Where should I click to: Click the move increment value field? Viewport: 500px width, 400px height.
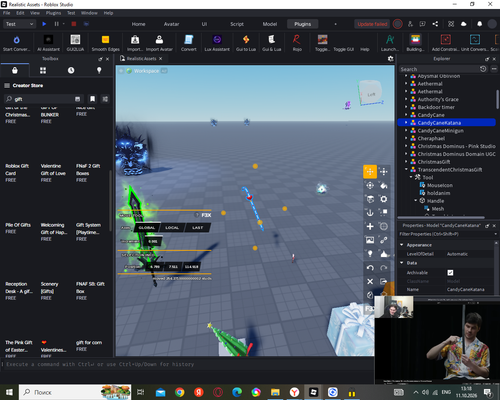[153, 241]
